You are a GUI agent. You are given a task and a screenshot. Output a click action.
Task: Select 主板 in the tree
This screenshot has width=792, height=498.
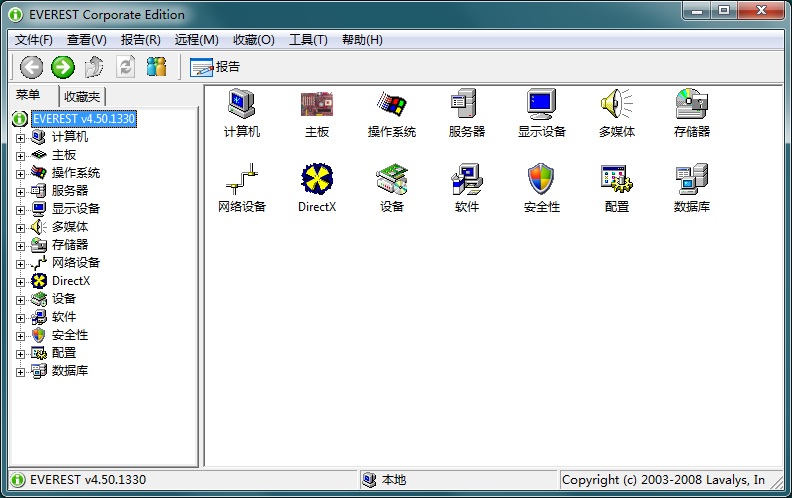[64, 155]
